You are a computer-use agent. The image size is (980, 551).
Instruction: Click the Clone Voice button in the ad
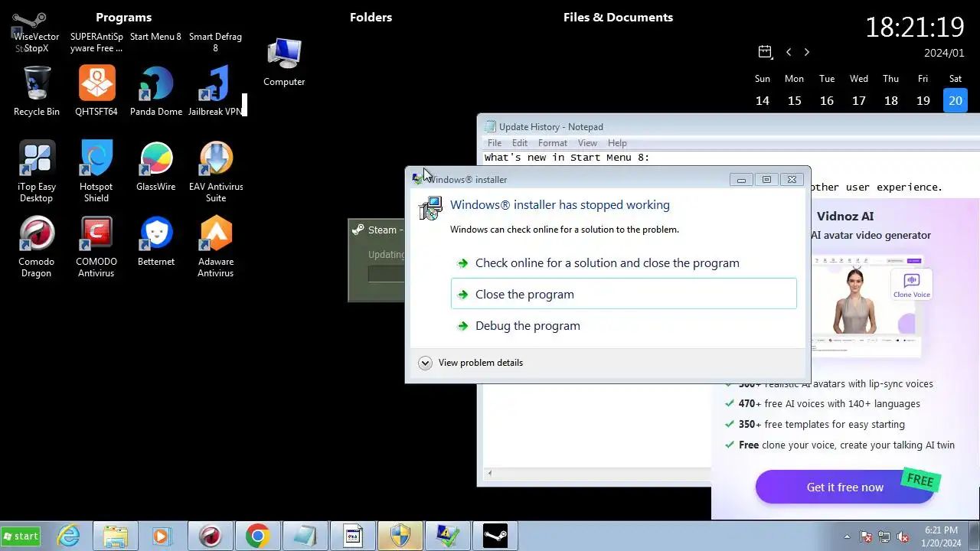[911, 285]
